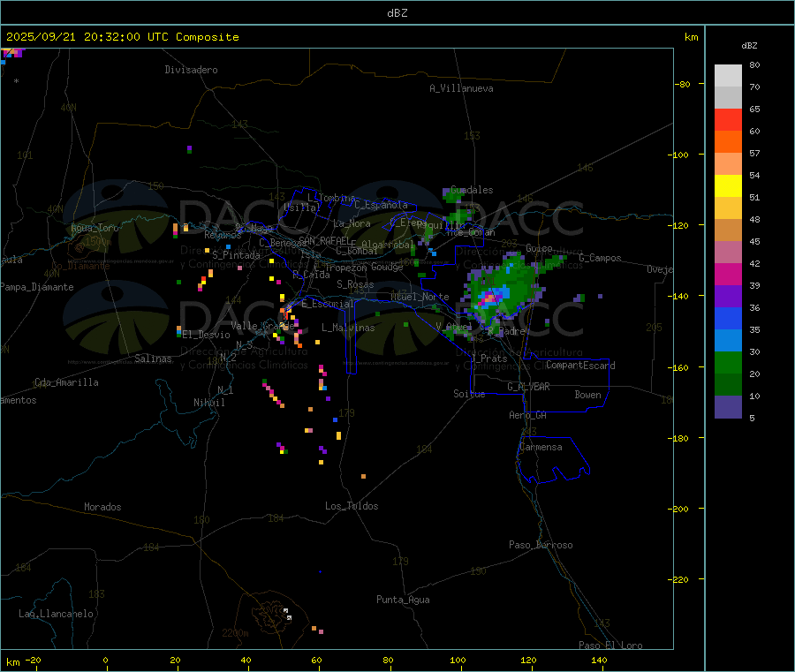795x672 pixels.
Task: Click the orange 57-60 dBZ legend swatch
Action: [x=728, y=142]
